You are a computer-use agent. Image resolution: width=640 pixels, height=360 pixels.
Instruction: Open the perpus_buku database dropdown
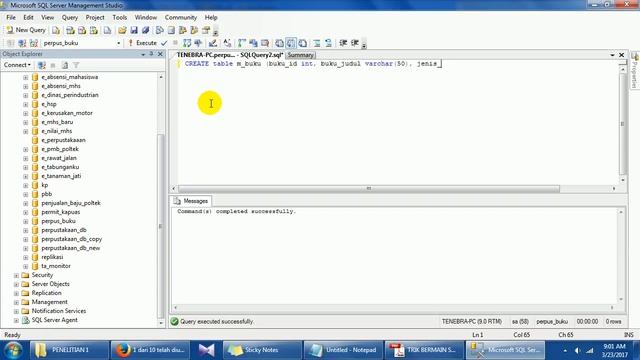tap(119, 43)
